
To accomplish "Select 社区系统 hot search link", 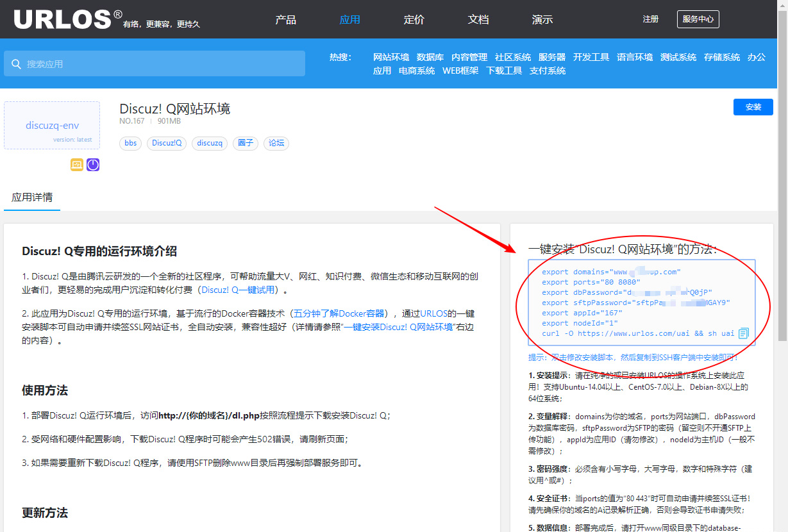I will pos(513,57).
